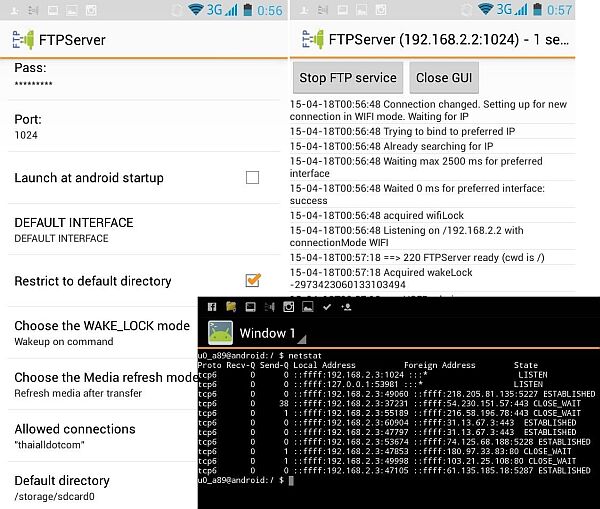Tap the FTPServer app icon in settings header
Viewport: 600px width, 509px height.
pyautogui.click(x=18, y=40)
